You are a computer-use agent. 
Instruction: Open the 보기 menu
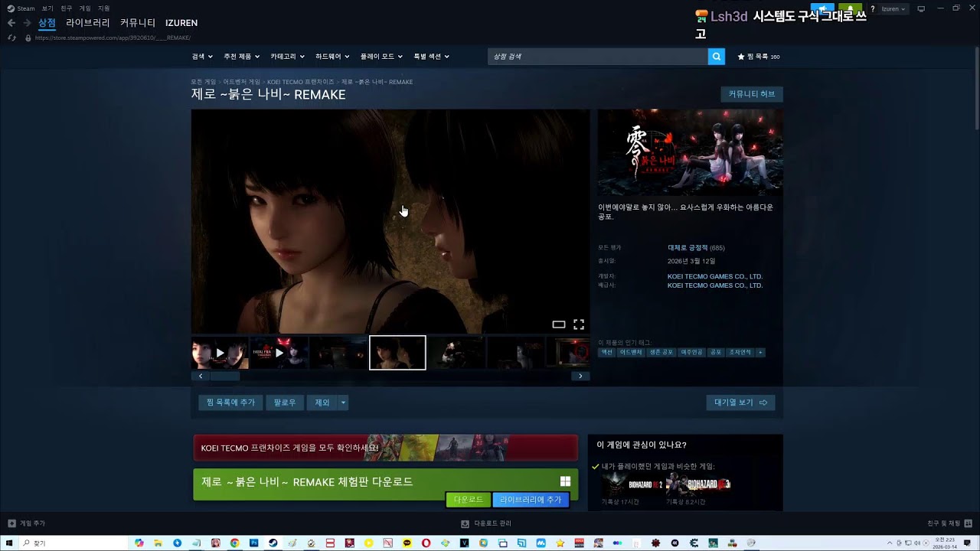(47, 8)
